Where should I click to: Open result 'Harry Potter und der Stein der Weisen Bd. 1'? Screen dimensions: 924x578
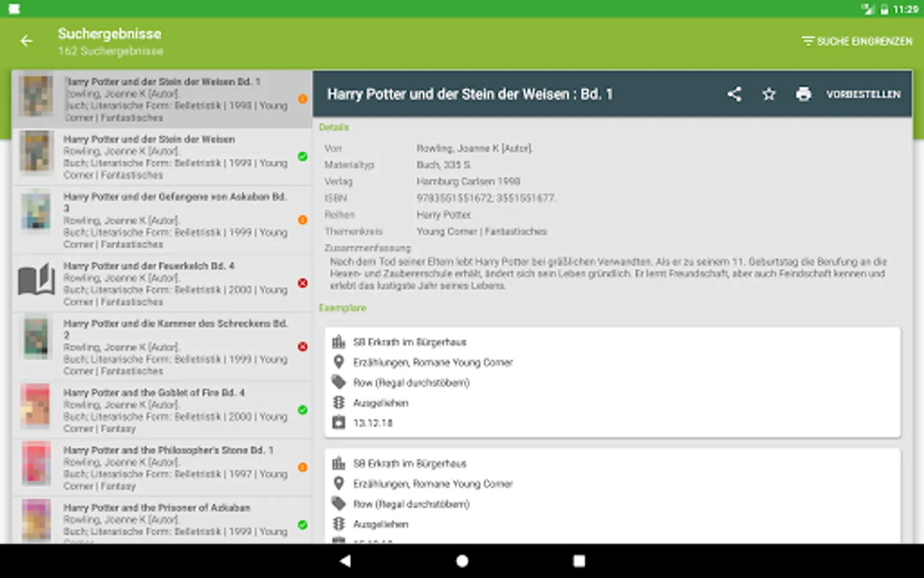[x=162, y=99]
